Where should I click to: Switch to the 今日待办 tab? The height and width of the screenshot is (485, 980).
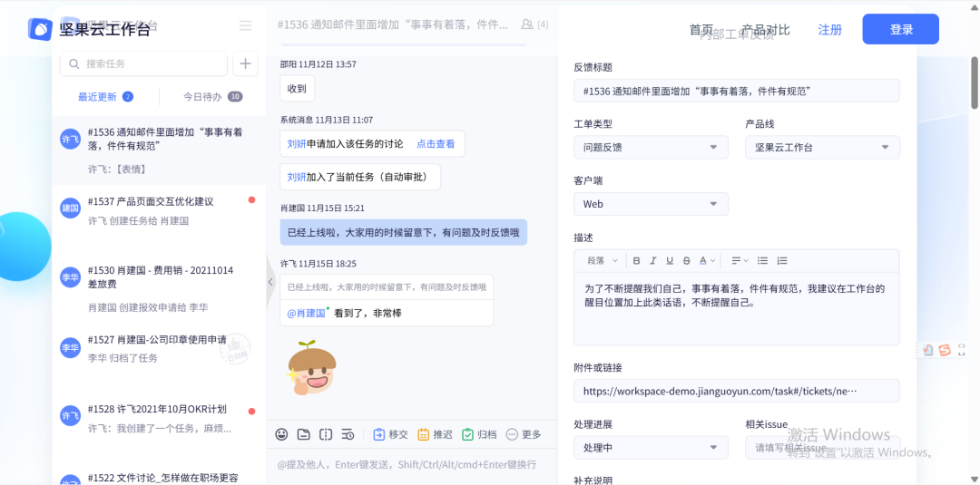pos(212,97)
